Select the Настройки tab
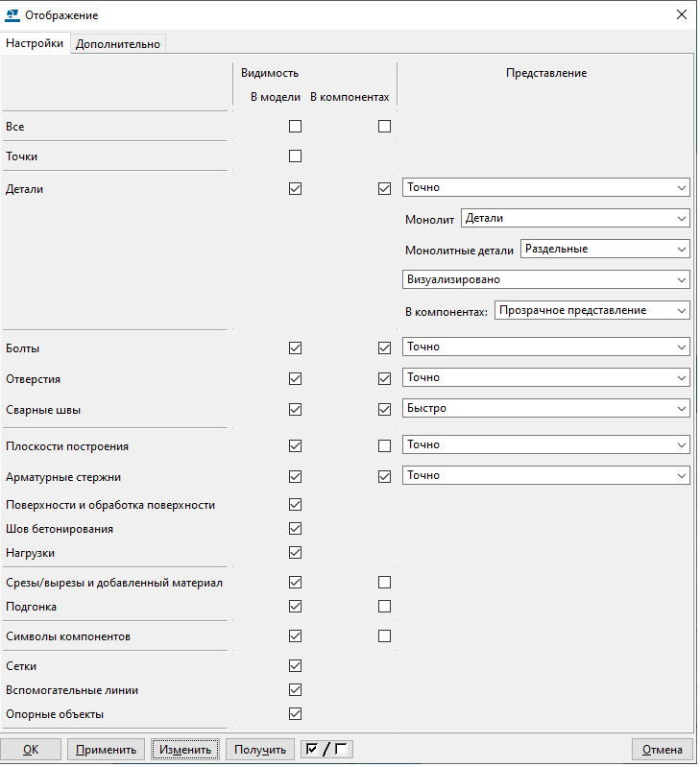 (35, 43)
